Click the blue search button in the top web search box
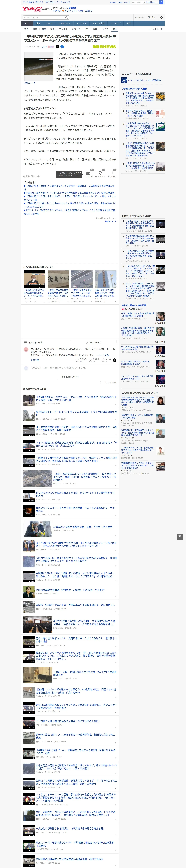 pos(161,2)
